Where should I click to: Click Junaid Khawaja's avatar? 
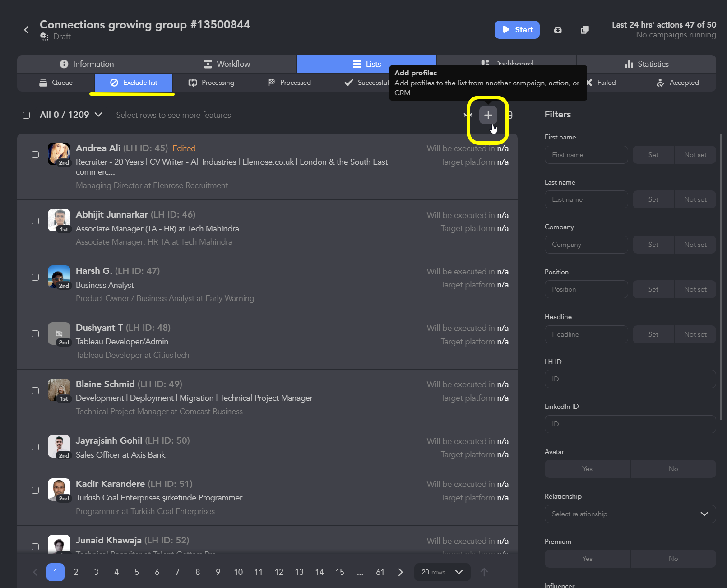point(59,544)
